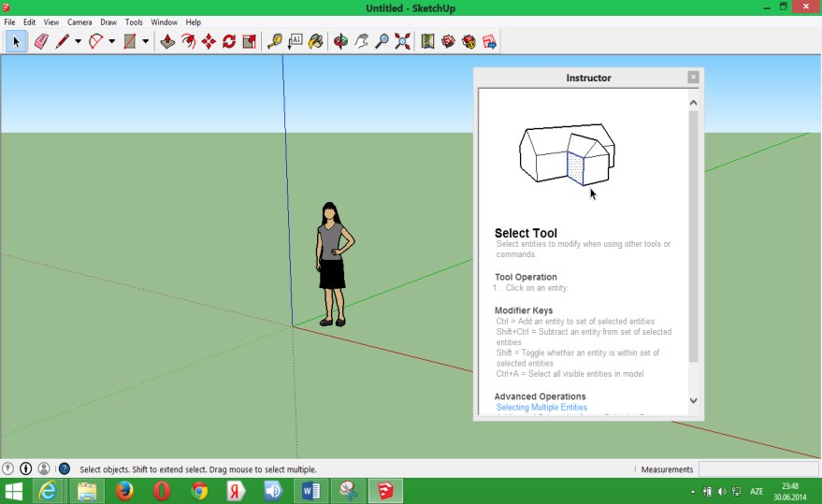Select the Move tool
The height and width of the screenshot is (504, 822).
tap(209, 41)
